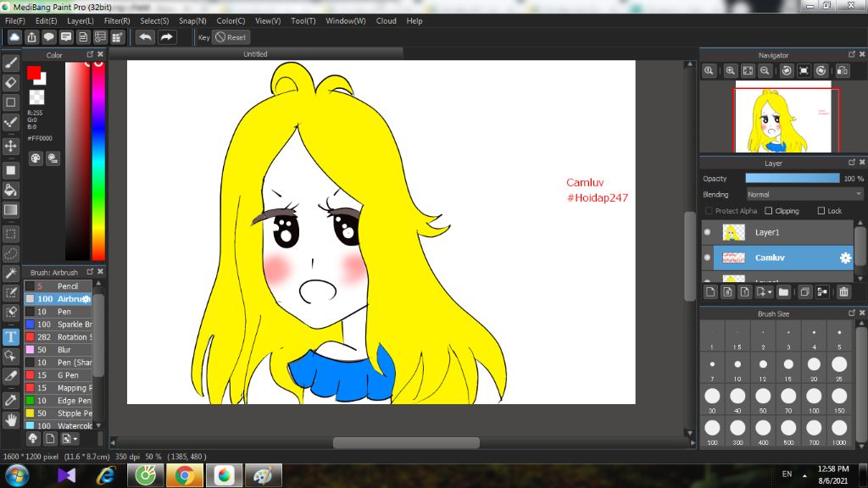Screen dimensions: 868x488
Task: Click the Navigator preview thumbnail
Action: pos(783,117)
